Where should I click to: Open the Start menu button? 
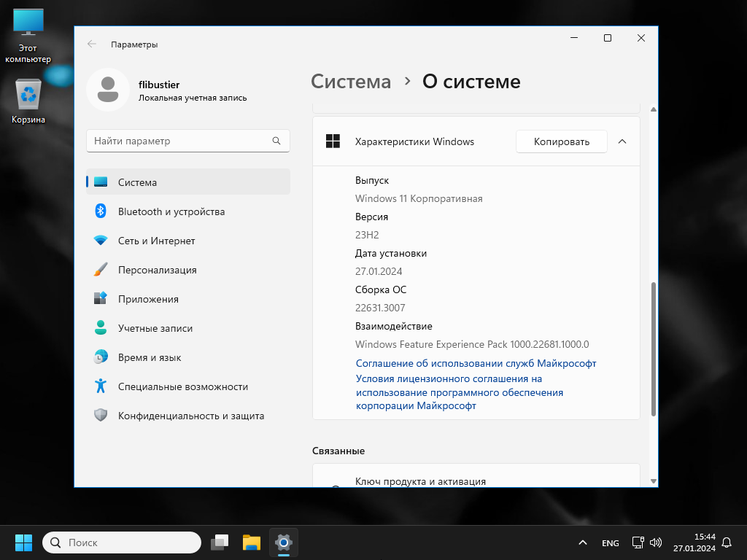click(x=23, y=542)
